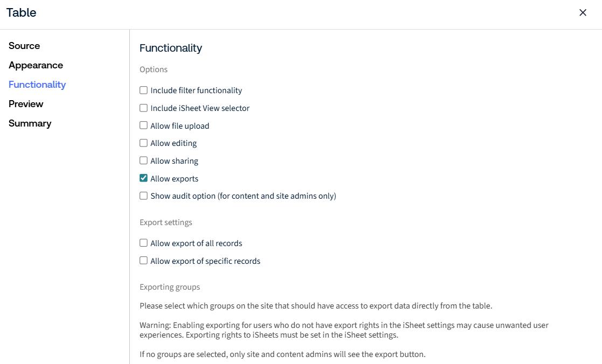Enable Show audit option checkbox

[x=143, y=195]
